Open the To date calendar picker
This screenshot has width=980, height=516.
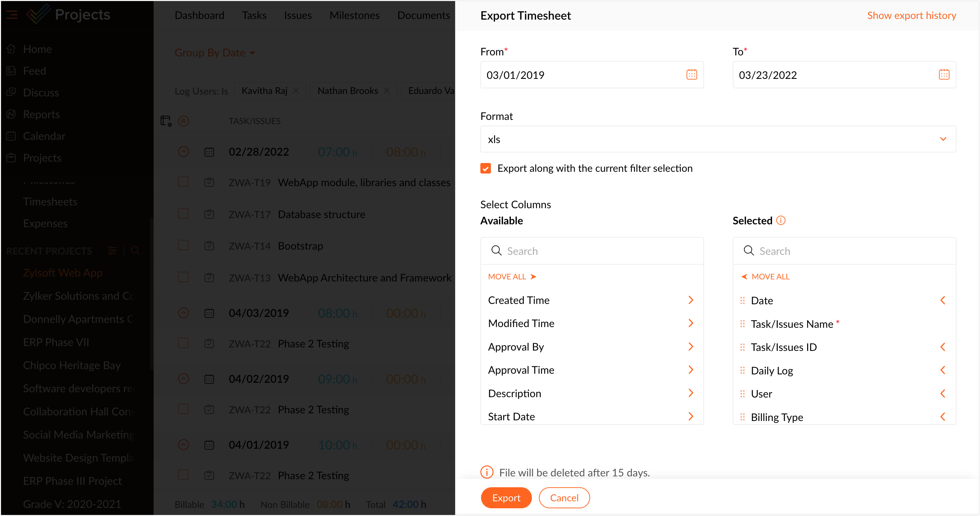point(944,75)
